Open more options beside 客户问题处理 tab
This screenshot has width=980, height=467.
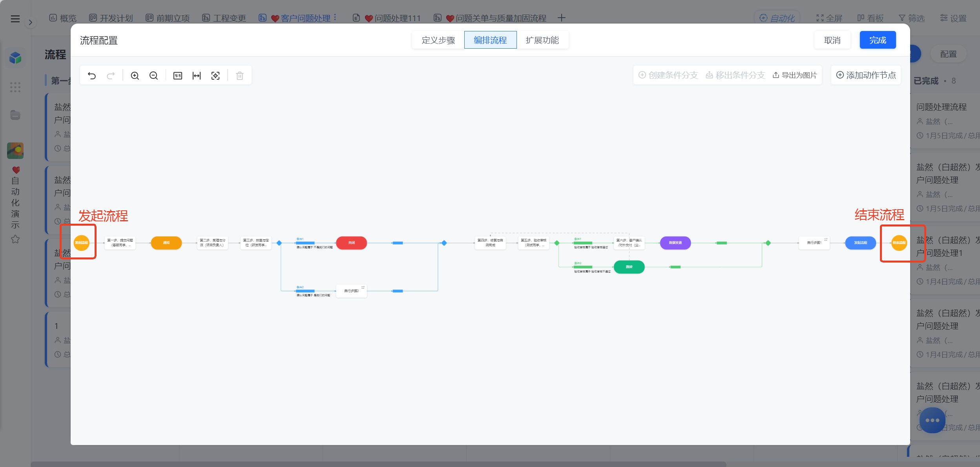[x=335, y=18]
